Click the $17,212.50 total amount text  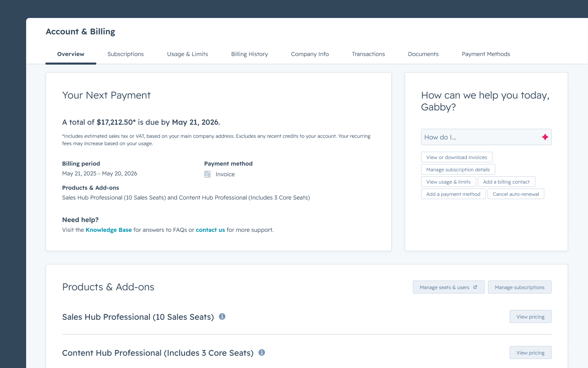(x=116, y=122)
